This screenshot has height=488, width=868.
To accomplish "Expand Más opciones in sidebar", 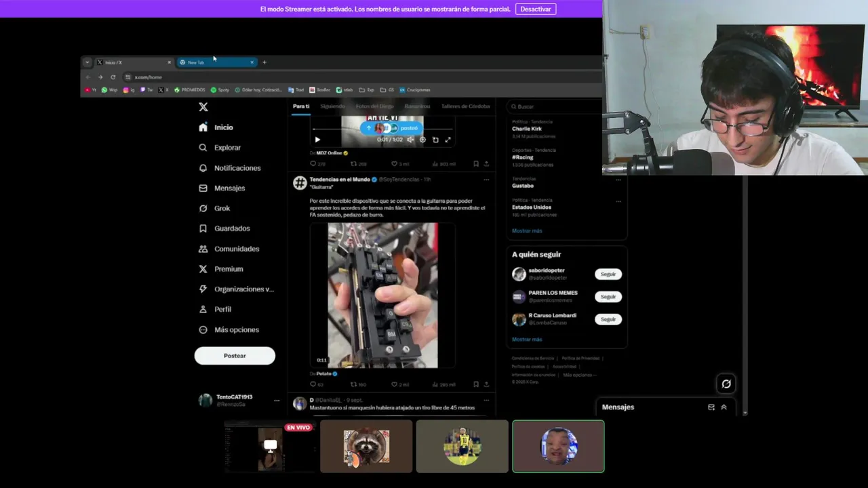I will click(x=229, y=329).
